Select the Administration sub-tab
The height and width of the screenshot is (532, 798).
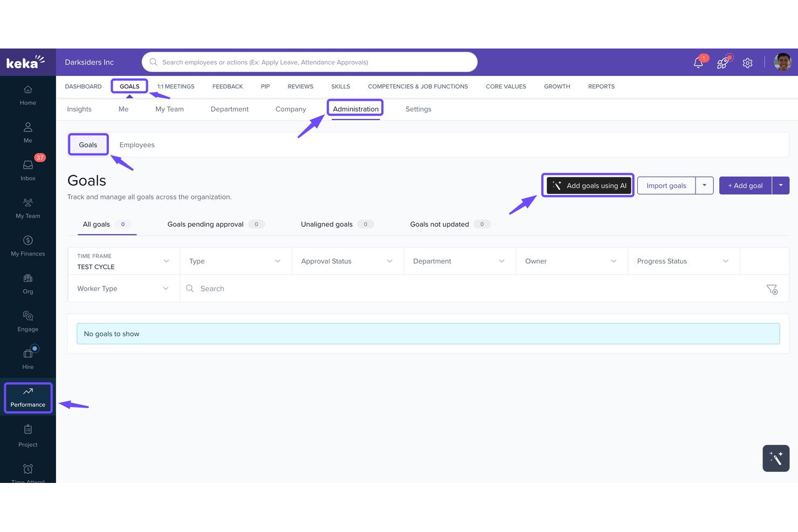coord(356,109)
